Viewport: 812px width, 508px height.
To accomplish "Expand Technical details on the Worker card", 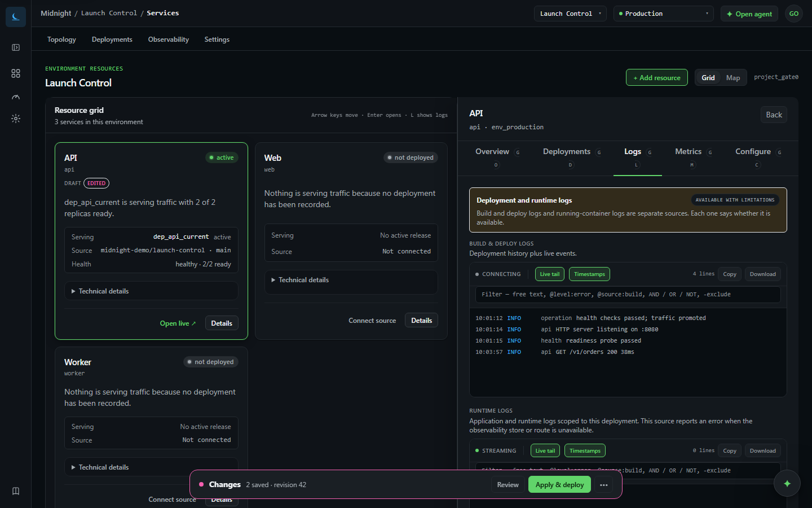I will (151, 467).
